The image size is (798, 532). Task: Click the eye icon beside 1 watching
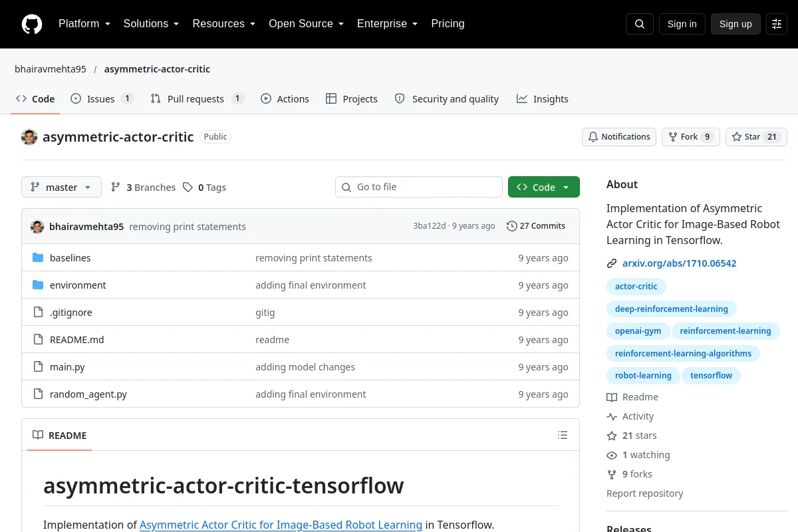pyautogui.click(x=612, y=455)
